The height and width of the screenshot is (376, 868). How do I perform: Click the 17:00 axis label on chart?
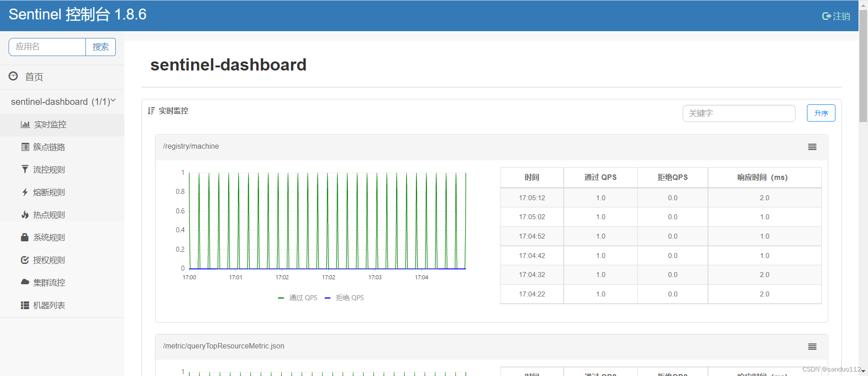189,277
